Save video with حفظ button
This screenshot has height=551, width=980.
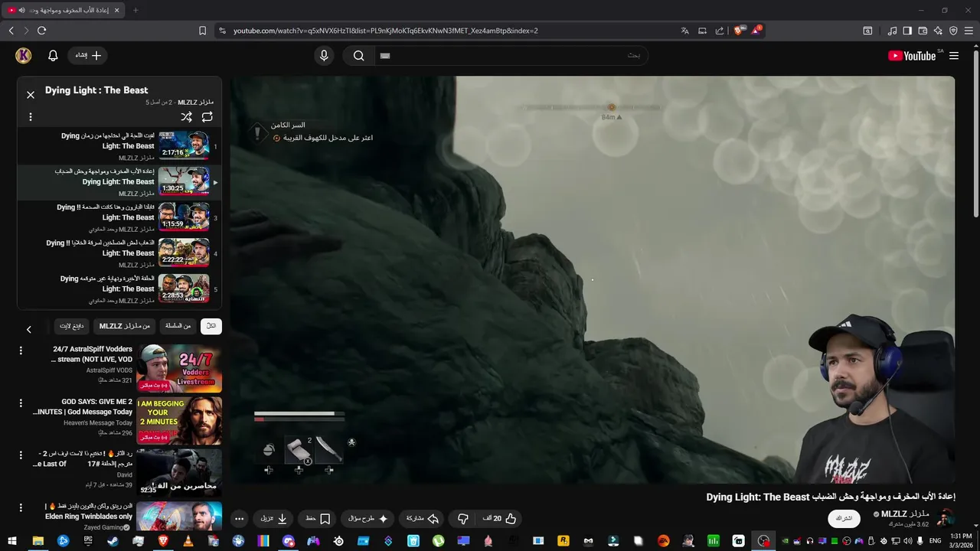[x=318, y=519]
